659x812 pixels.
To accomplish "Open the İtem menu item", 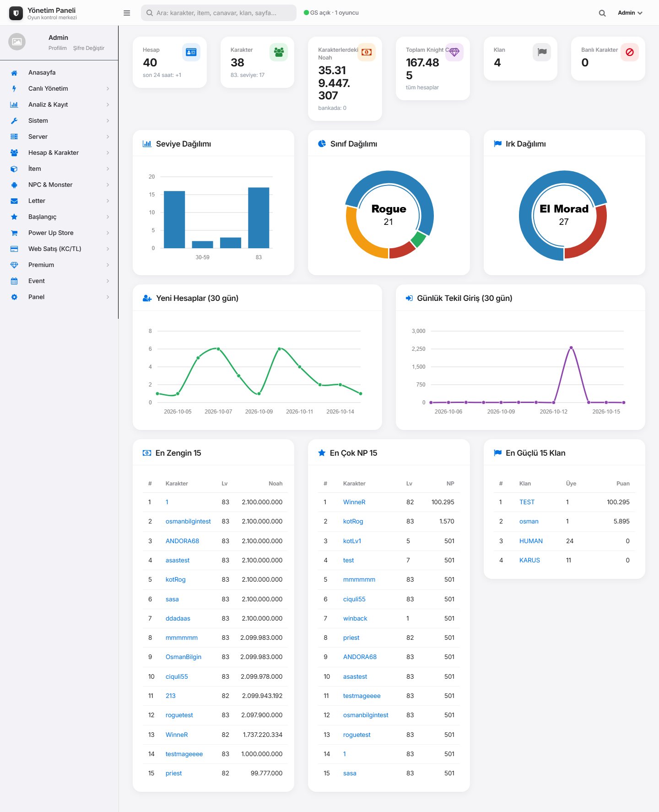I will 59,169.
